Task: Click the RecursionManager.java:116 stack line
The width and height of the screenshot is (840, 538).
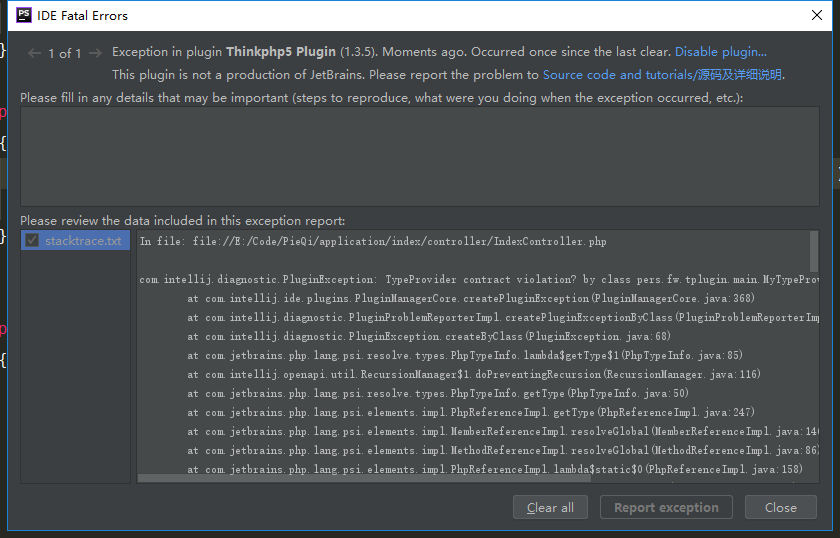Action: pyautogui.click(x=474, y=374)
